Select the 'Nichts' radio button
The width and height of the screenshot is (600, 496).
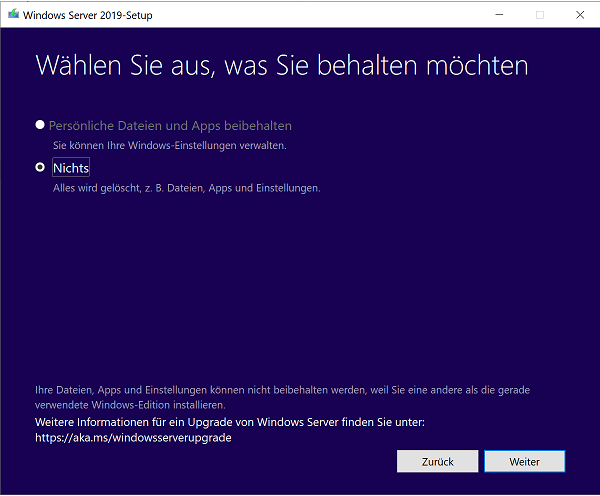pyautogui.click(x=40, y=167)
